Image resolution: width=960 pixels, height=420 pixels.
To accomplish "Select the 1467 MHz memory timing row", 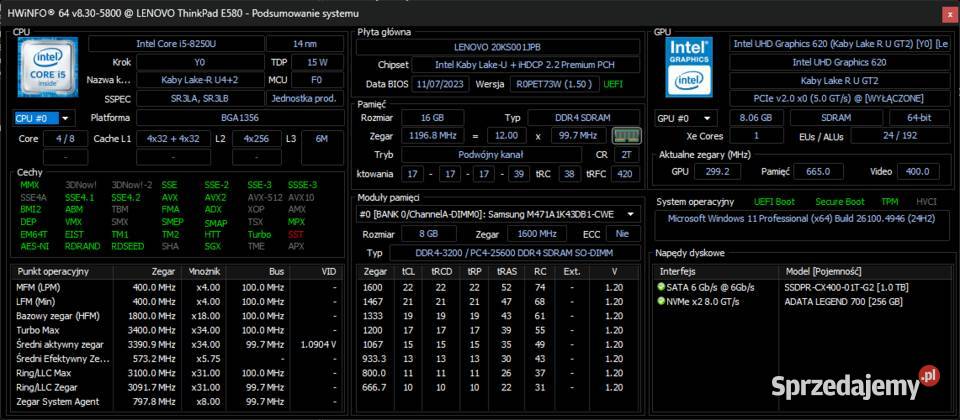I will [500, 301].
